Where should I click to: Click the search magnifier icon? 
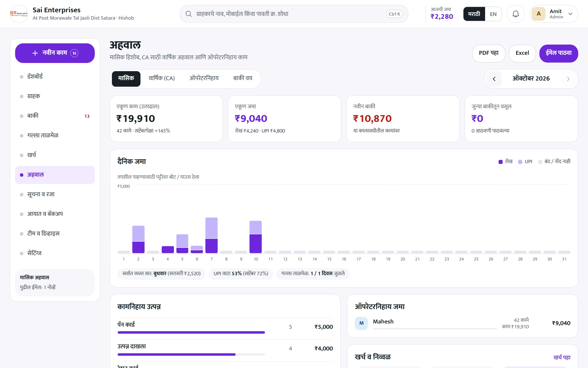pyautogui.click(x=189, y=14)
